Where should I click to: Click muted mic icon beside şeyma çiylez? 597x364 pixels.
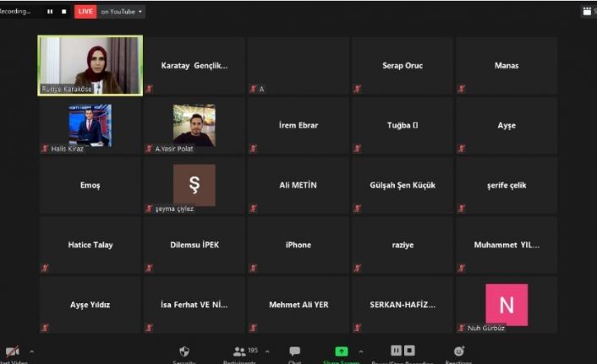pyautogui.click(x=149, y=209)
